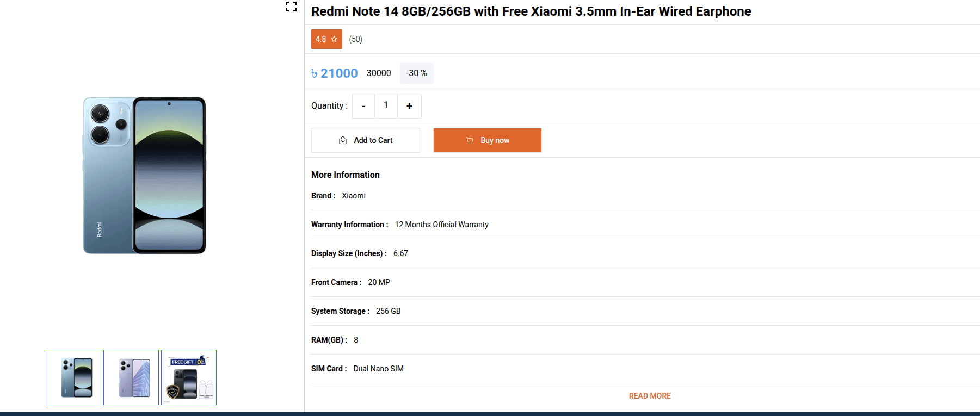This screenshot has height=416, width=980.
Task: Click the cart icon inside Buy now button
Action: pos(469,140)
